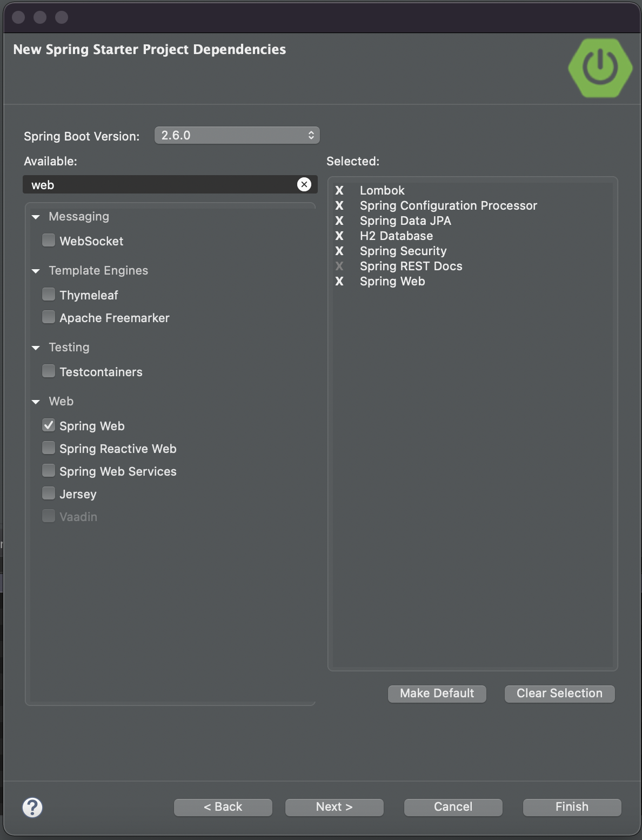Check Spring Web Services dependency

pyautogui.click(x=49, y=470)
